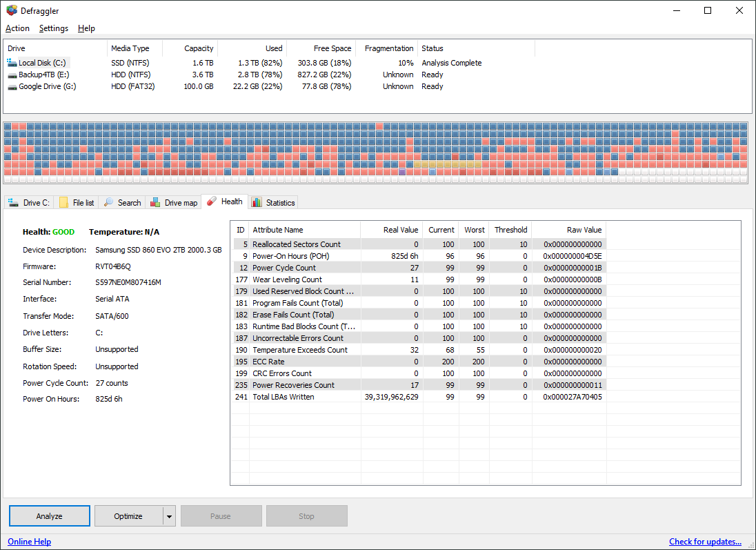The height and width of the screenshot is (550, 756).
Task: Click the Local Disk (C:) drive icon
Action: tap(12, 63)
